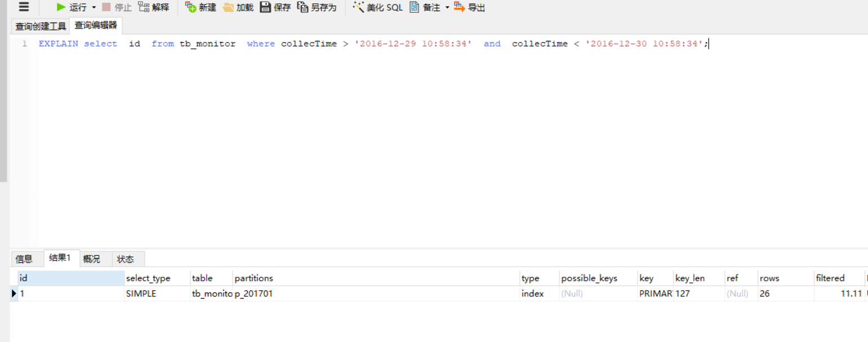Select the 查询编辑器 tab
Screen dimensions: 868x342
pos(96,25)
